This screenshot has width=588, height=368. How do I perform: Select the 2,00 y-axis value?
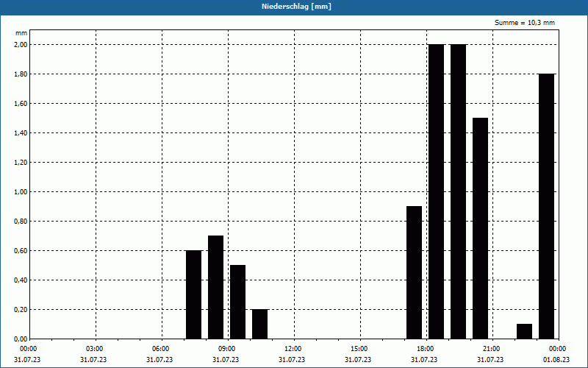21,44
